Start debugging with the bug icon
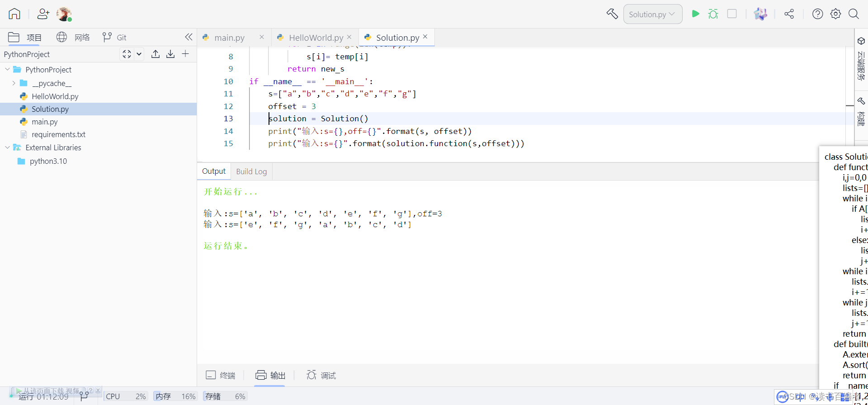868x405 pixels. (713, 14)
